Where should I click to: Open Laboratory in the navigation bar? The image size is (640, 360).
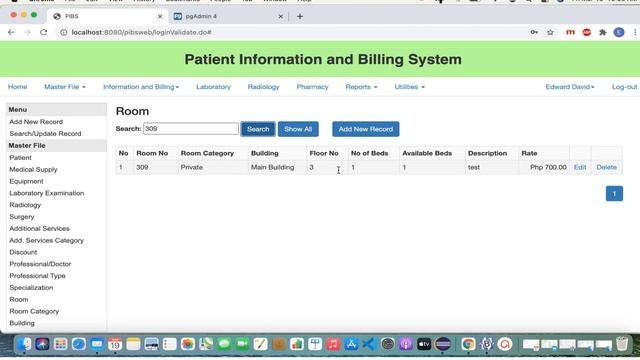213,87
